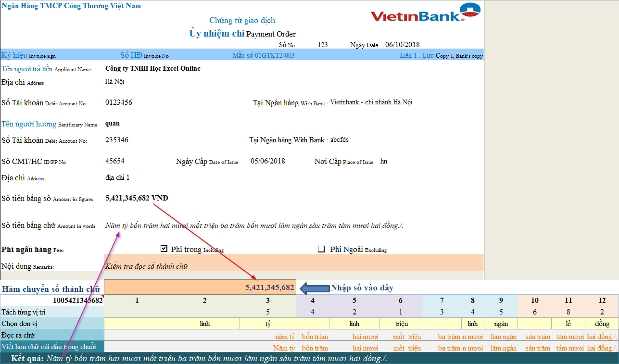Click the 'lẻ' unit cell
This screenshot has width=619, height=364.
coord(568,324)
